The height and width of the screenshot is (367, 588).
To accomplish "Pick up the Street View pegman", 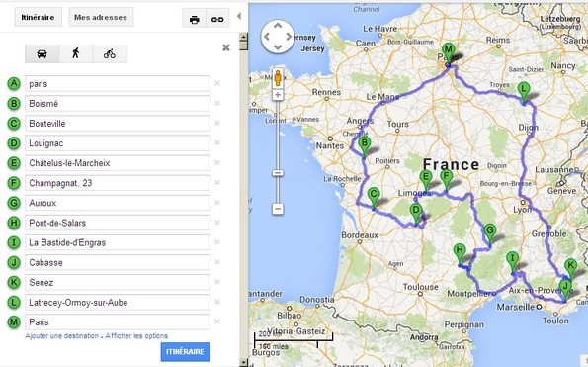I will [x=278, y=78].
